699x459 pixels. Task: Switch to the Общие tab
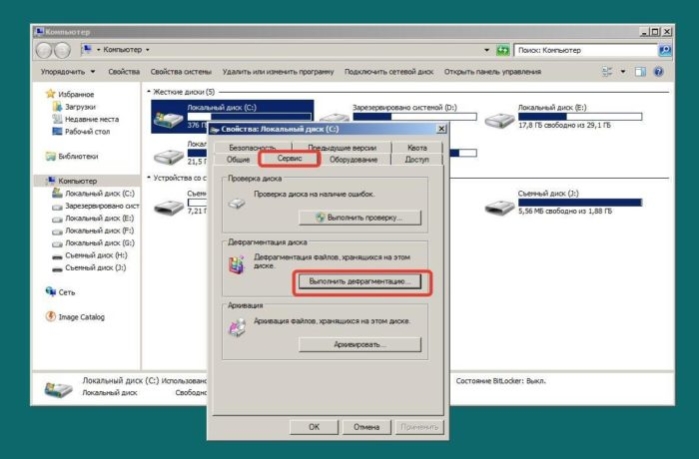click(x=238, y=160)
